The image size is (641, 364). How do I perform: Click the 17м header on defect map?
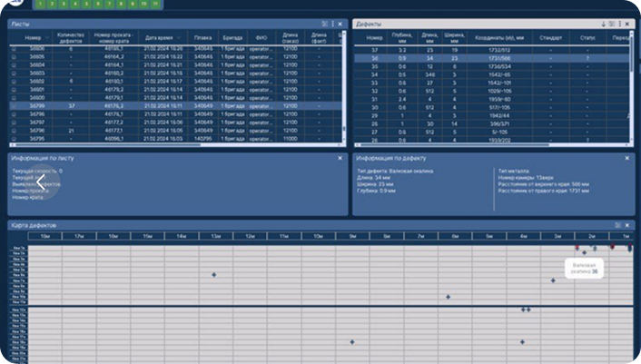(x=79, y=236)
